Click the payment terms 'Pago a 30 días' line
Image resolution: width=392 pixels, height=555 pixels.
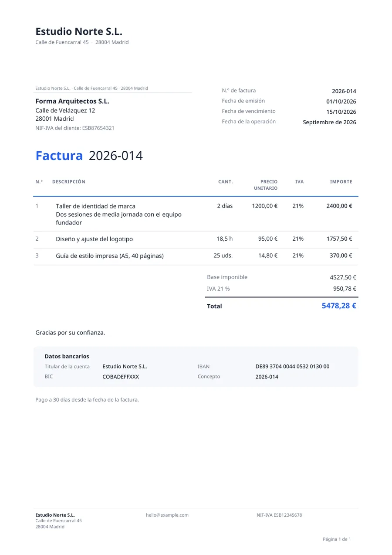[87, 399]
